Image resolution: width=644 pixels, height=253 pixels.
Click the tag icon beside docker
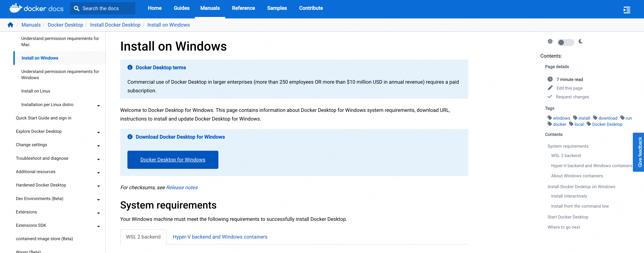point(549,124)
